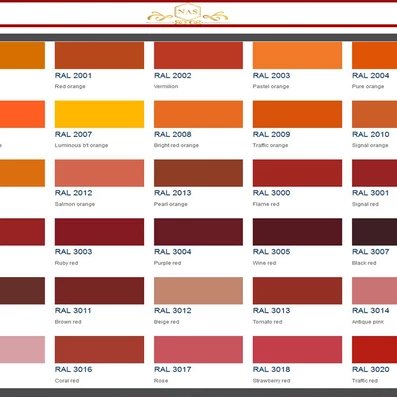Choose the RAL 2003 Pastel orange swatch
Viewport: 397px width, 397px height.
click(x=297, y=55)
